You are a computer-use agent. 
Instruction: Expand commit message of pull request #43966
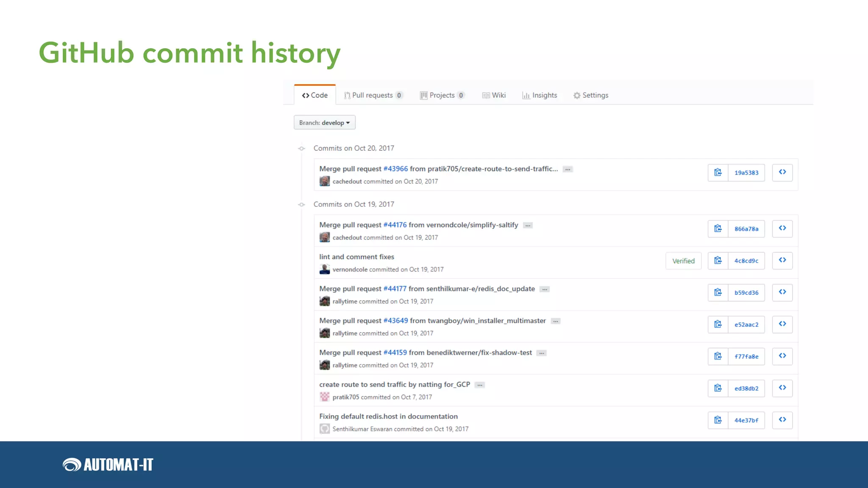tap(568, 169)
